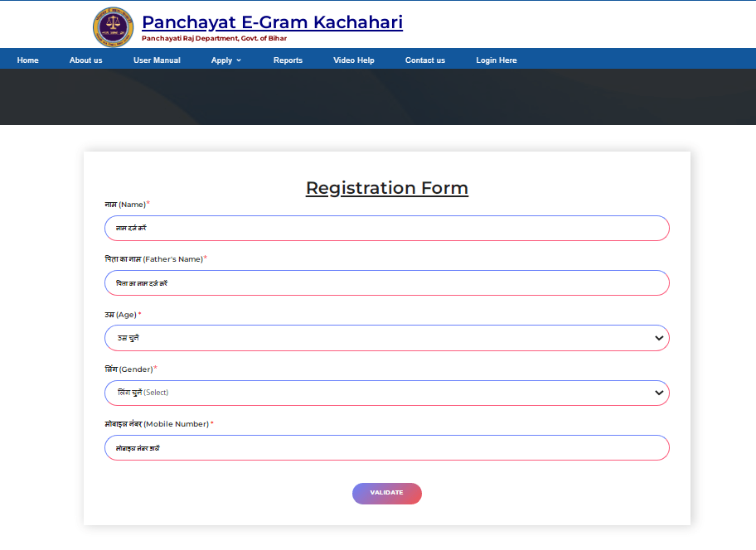
Task: Open the Video Help page
Action: (354, 60)
